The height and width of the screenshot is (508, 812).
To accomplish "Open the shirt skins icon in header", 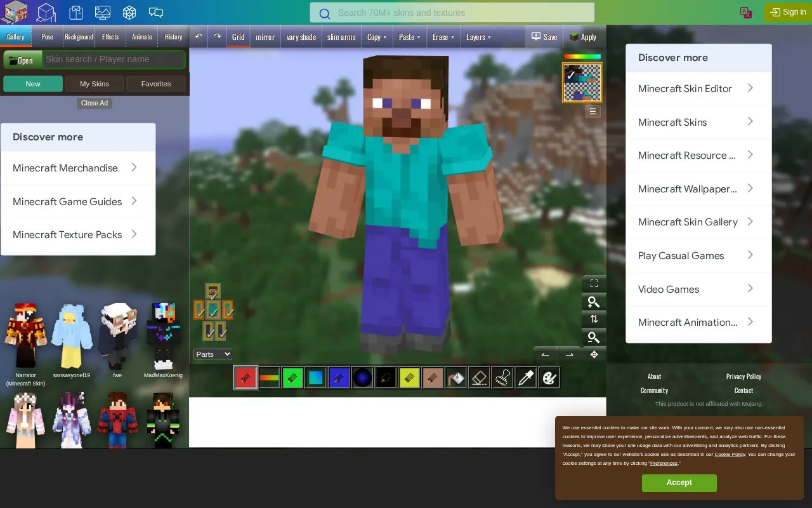I will coord(76,12).
